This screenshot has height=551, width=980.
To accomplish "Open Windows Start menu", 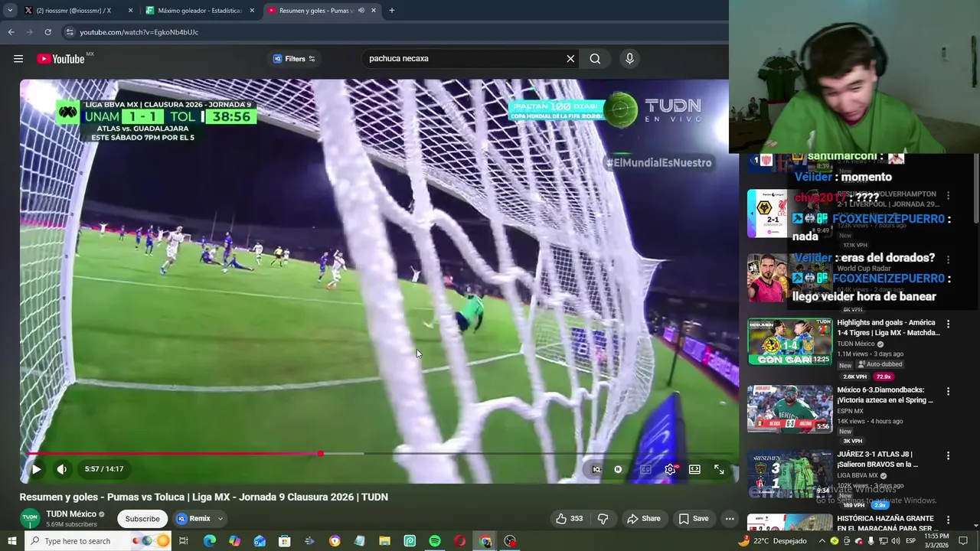I will tap(11, 541).
